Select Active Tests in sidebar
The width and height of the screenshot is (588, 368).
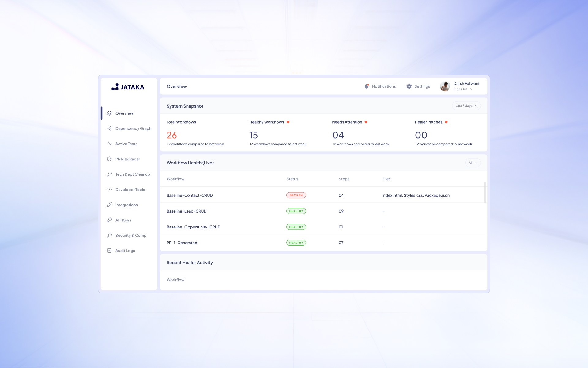pos(126,144)
